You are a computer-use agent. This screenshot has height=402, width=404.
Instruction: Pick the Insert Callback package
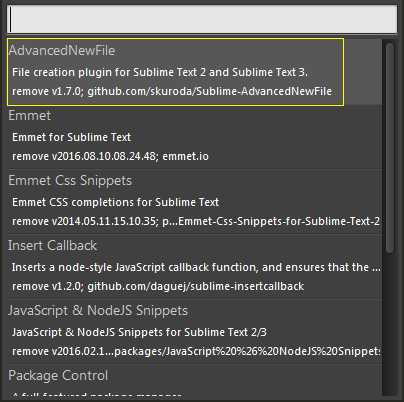[52, 245]
